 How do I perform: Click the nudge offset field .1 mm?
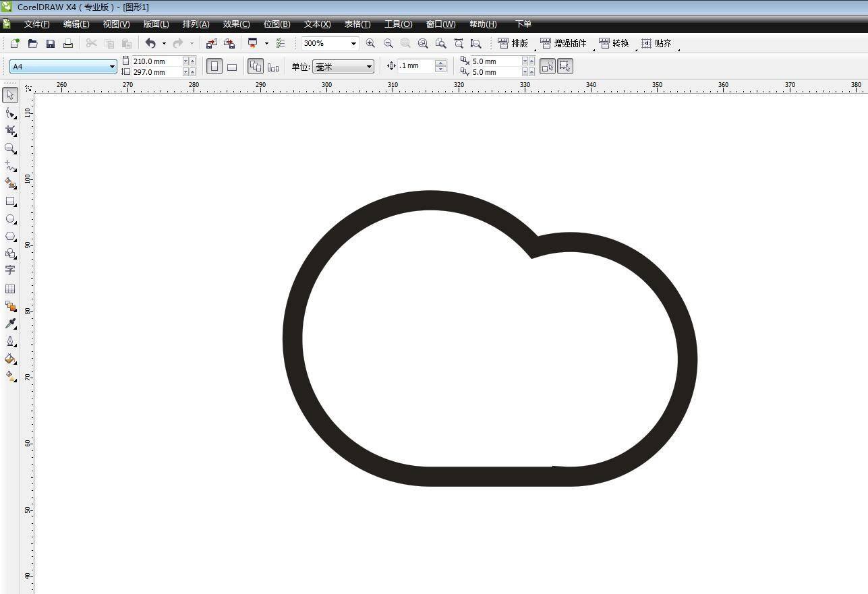click(417, 66)
